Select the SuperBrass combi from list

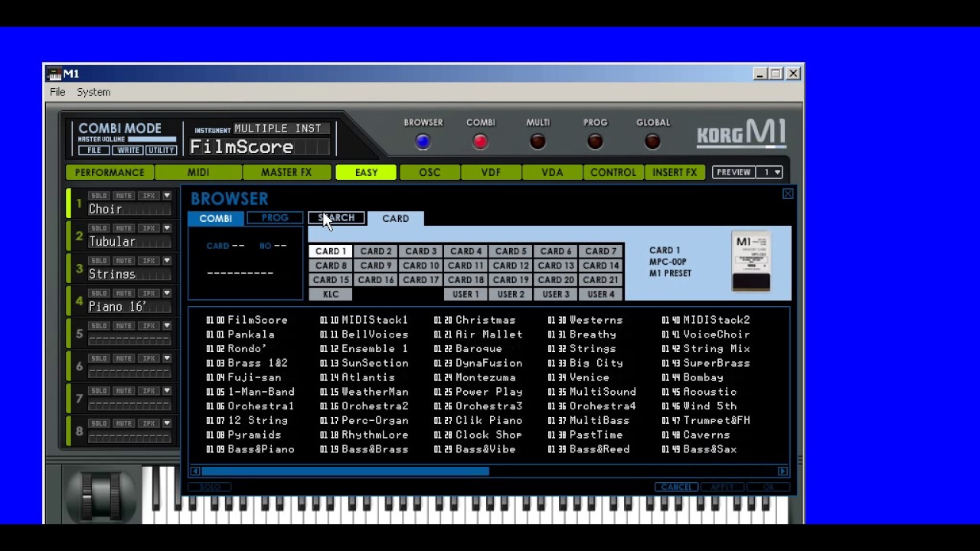[705, 363]
